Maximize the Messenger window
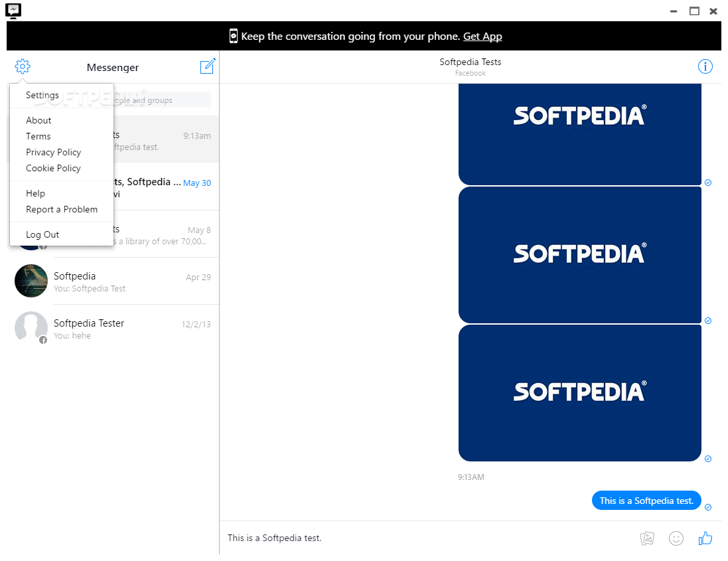The height and width of the screenshot is (561, 728). [x=694, y=11]
